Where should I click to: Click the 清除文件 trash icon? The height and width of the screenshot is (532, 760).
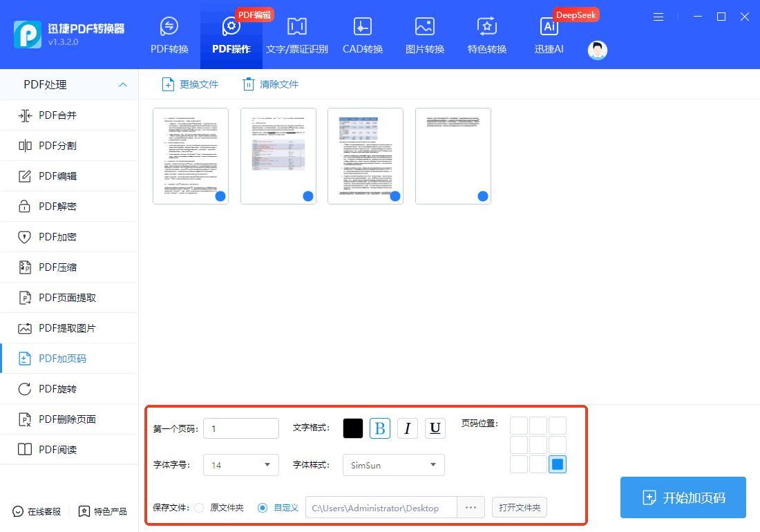point(249,84)
